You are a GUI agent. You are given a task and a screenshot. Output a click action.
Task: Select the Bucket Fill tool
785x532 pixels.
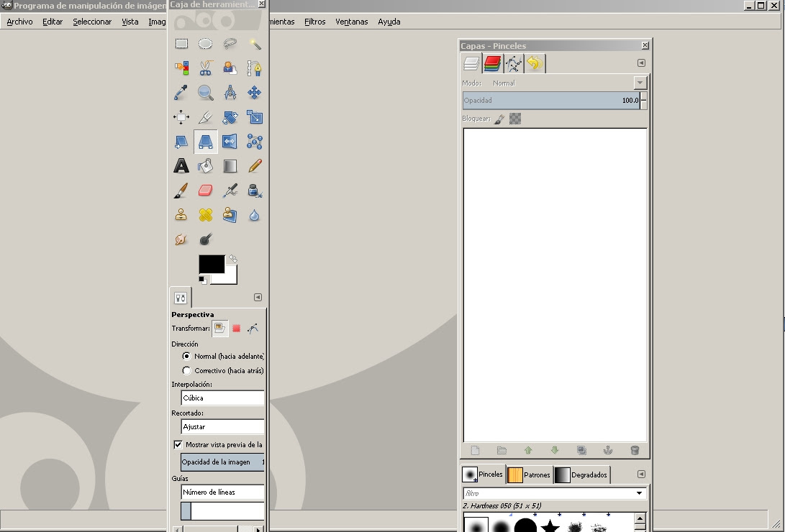pos(205,166)
